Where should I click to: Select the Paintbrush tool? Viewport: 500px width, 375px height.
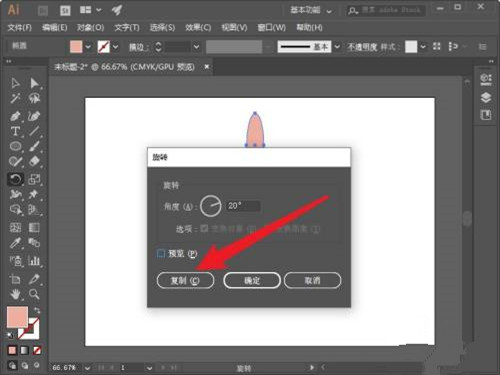[x=34, y=146]
